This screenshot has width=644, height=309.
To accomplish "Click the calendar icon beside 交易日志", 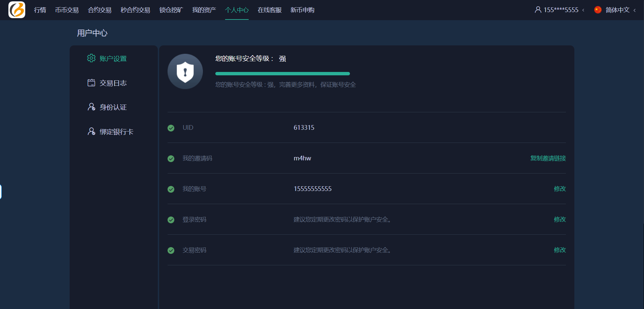I will [x=91, y=83].
